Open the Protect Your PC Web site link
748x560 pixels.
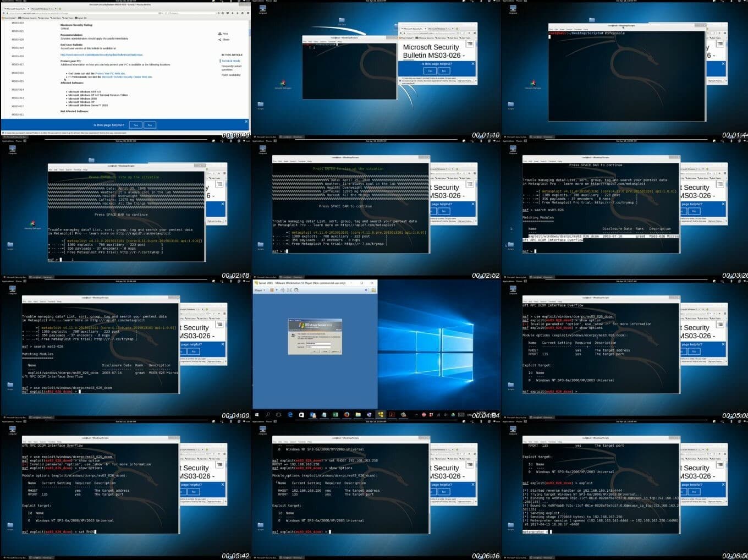pos(110,73)
